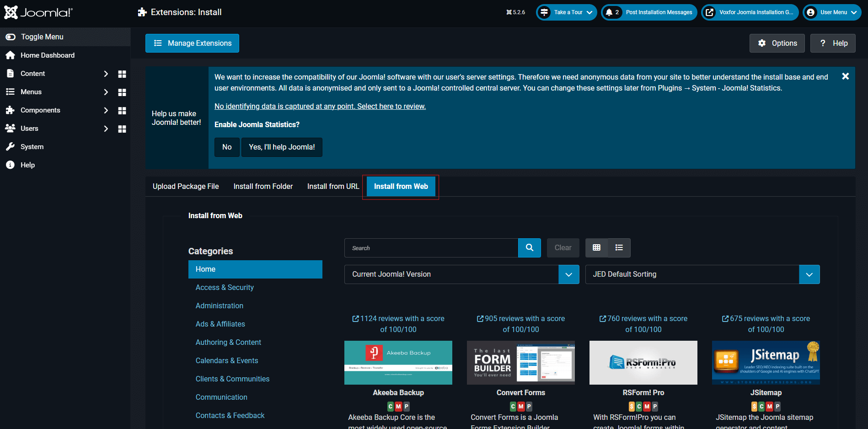
Task: Click the search magnifier icon
Action: pos(529,247)
